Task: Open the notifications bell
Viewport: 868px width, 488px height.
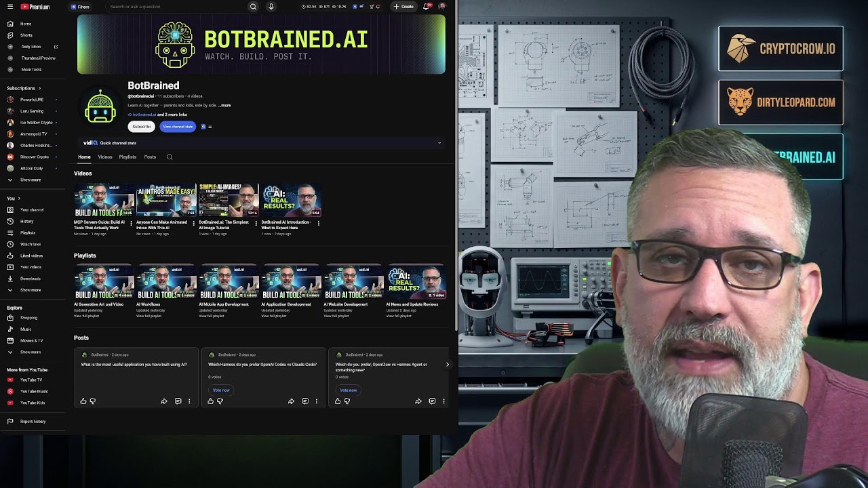Action: click(427, 7)
